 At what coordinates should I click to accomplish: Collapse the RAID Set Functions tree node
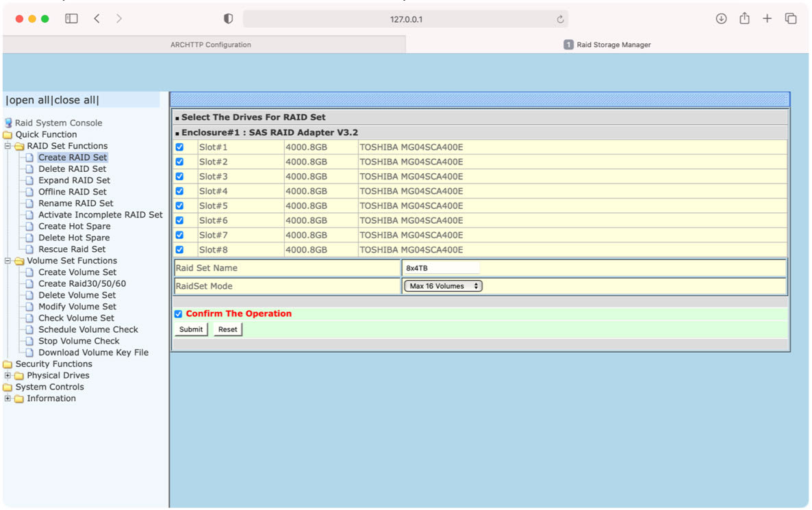click(7, 146)
